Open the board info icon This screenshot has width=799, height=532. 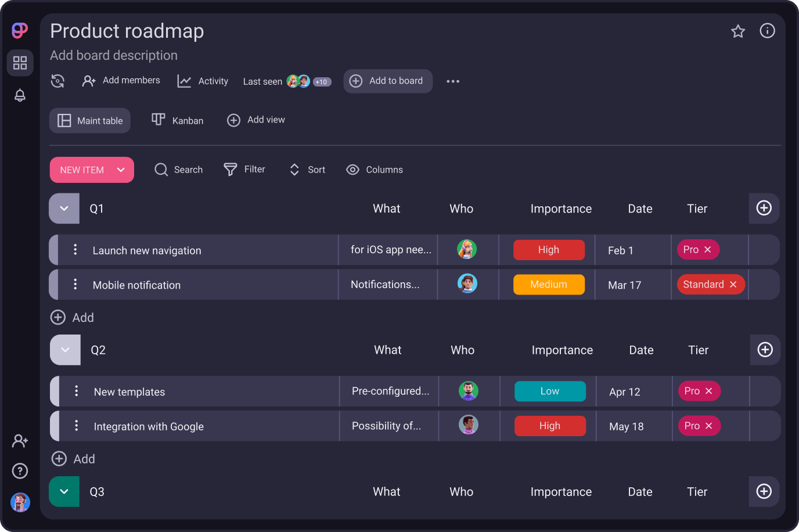tap(767, 31)
